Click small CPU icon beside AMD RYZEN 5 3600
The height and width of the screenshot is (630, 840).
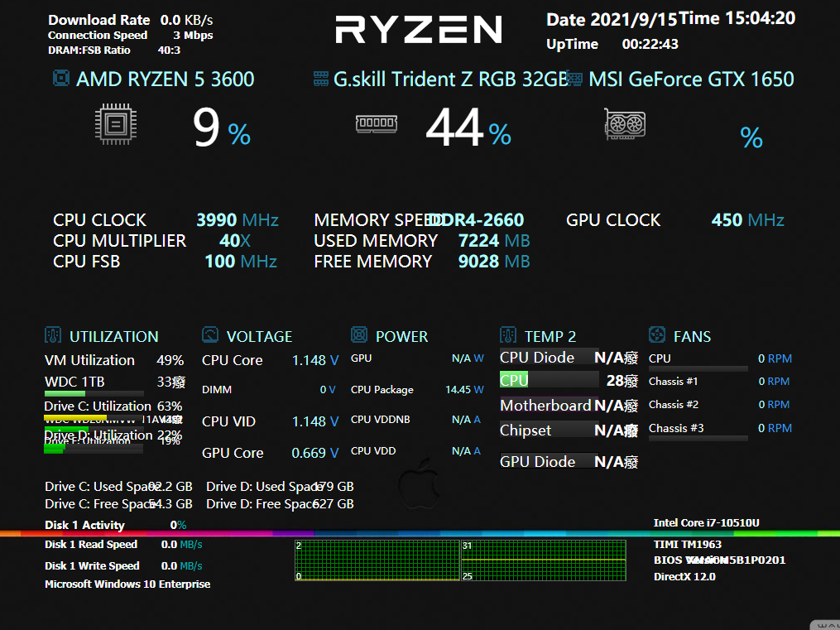pyautogui.click(x=60, y=79)
